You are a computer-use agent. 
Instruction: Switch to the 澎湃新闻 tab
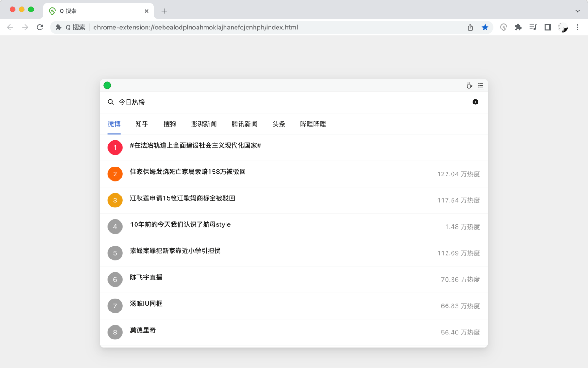[204, 124]
